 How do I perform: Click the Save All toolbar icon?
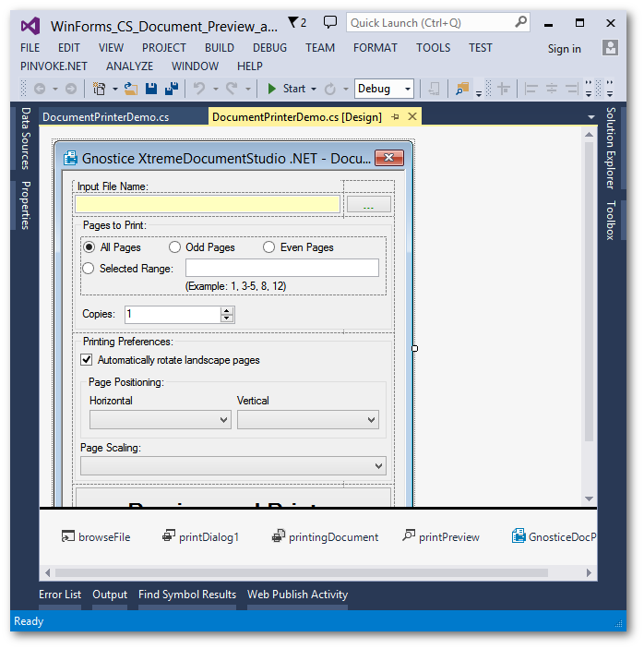(x=172, y=89)
